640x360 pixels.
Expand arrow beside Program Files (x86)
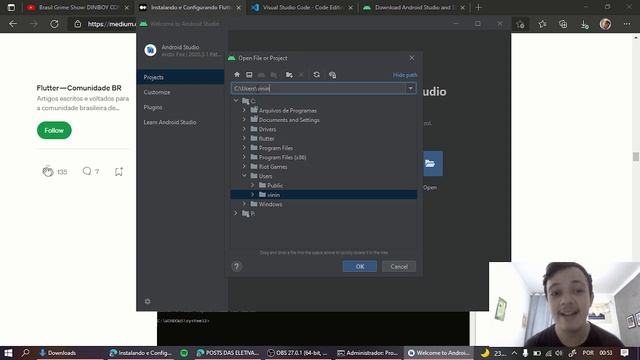pos(244,157)
